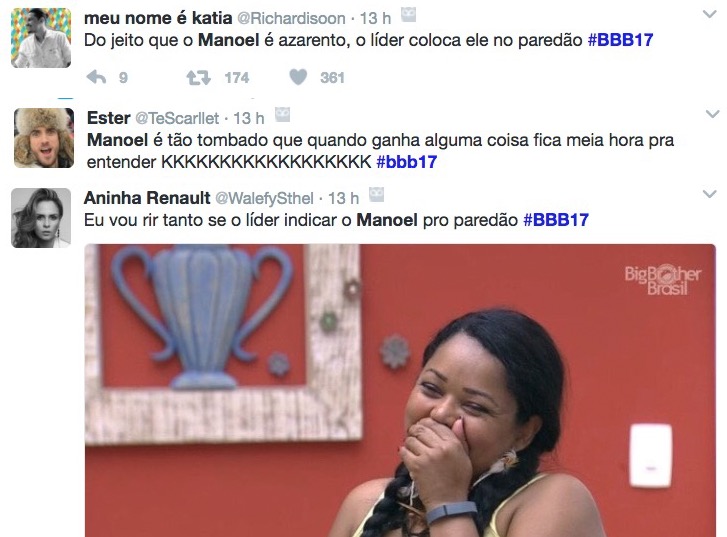Screen dimensions: 727x537
Task: Expand the options chevron on katia's tweet
Action: [x=710, y=14]
